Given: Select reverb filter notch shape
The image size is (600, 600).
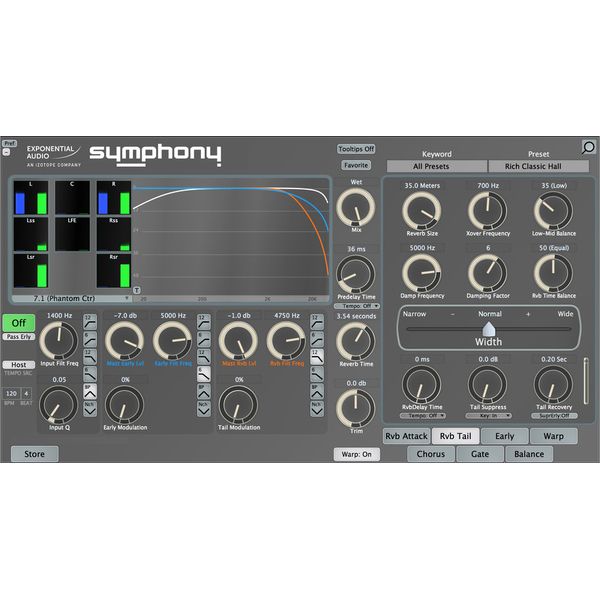Looking at the screenshot, I should pos(317,408).
